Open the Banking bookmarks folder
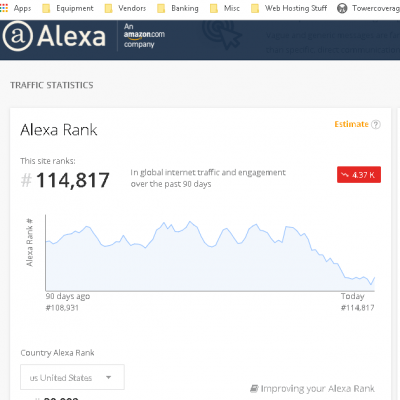The height and width of the screenshot is (400, 400). [178, 8]
